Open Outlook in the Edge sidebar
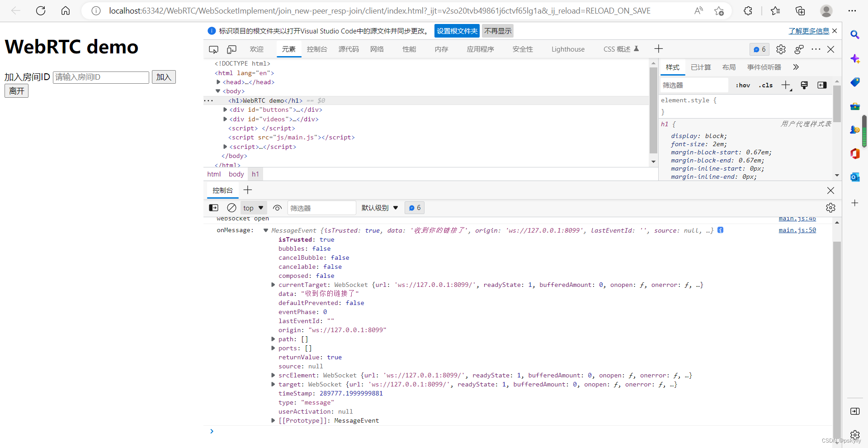The width and height of the screenshot is (868, 448). tap(854, 177)
